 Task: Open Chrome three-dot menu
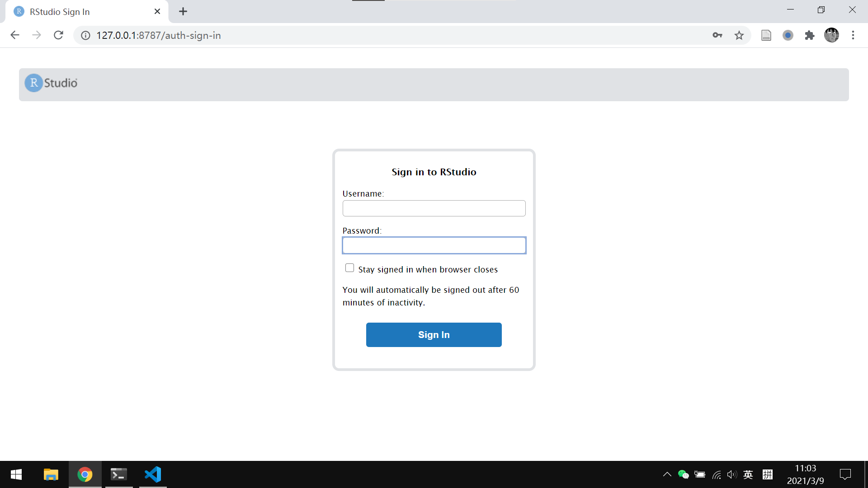[x=853, y=35]
